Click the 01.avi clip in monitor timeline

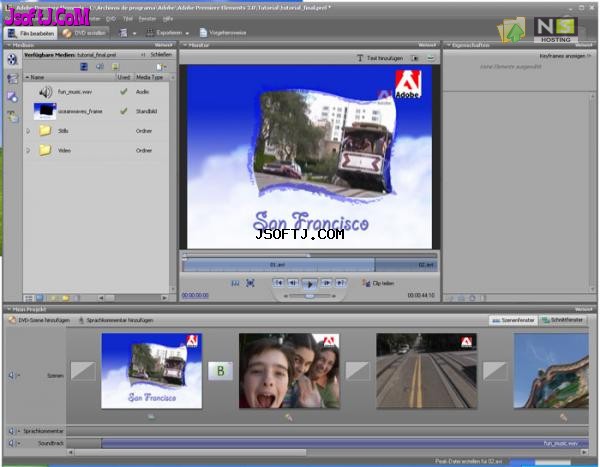coord(278,265)
